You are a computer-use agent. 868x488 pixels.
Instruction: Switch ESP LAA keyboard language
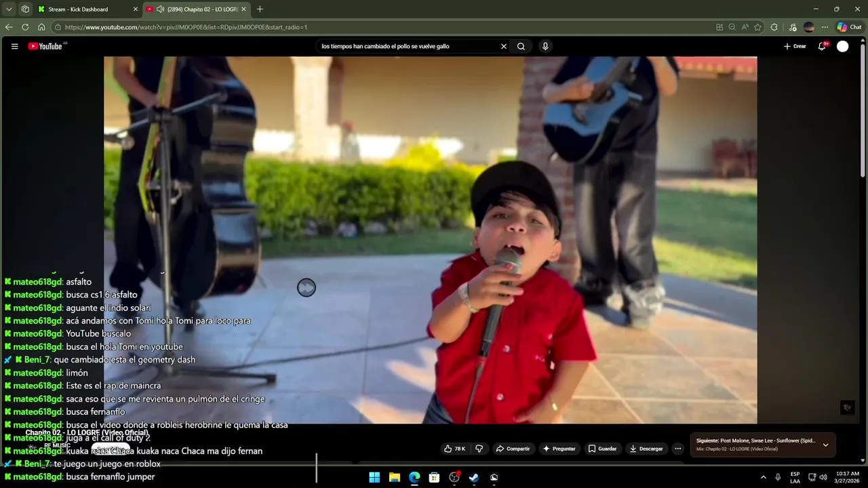[x=795, y=477]
